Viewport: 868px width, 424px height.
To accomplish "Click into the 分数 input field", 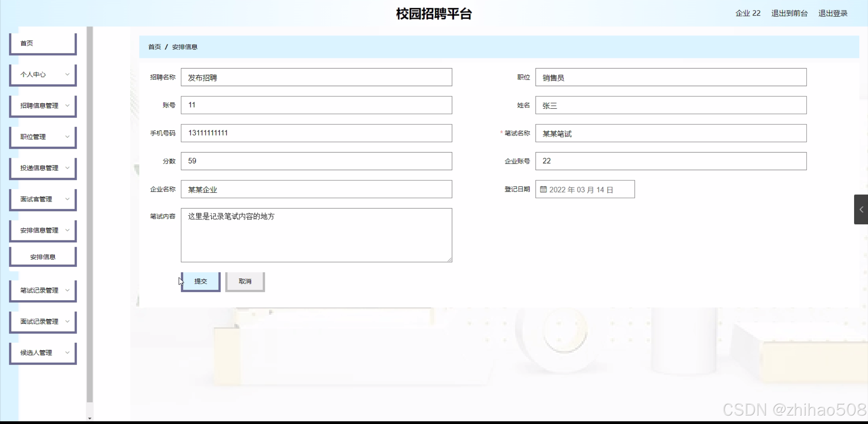I will pos(316,161).
